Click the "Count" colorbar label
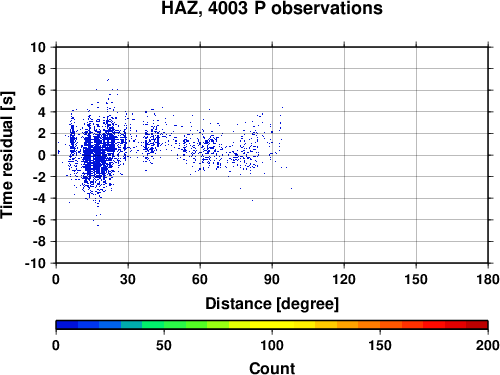 click(272, 368)
